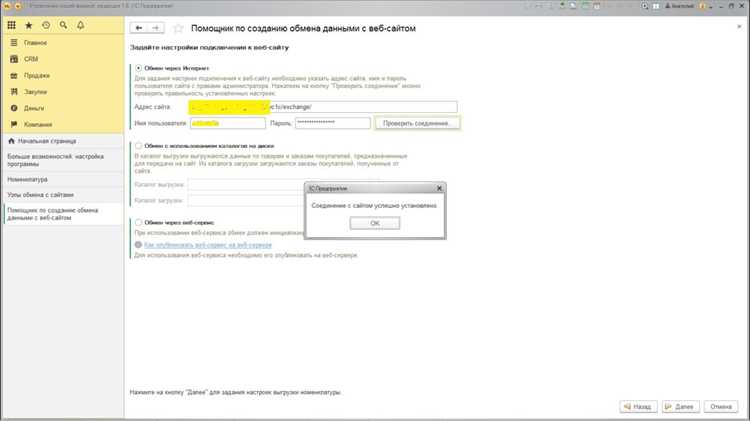Go forward with right arrow button
Image resolution: width=750 pixels, height=421 pixels.
pyautogui.click(x=156, y=28)
